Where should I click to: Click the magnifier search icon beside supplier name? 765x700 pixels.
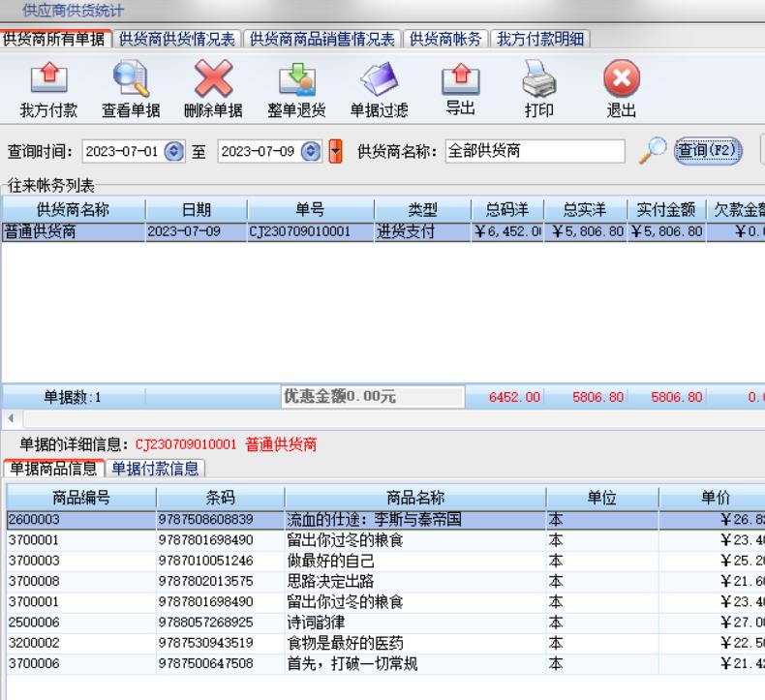tap(653, 150)
